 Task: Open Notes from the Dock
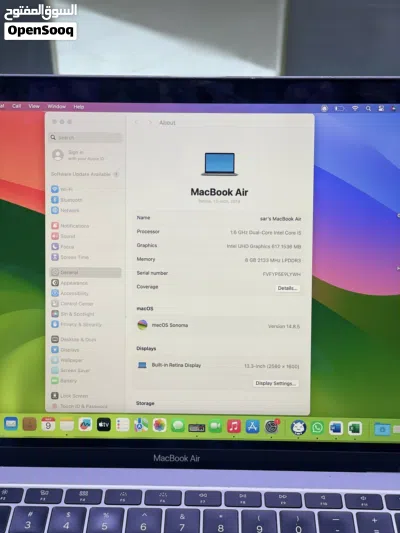pos(67,425)
